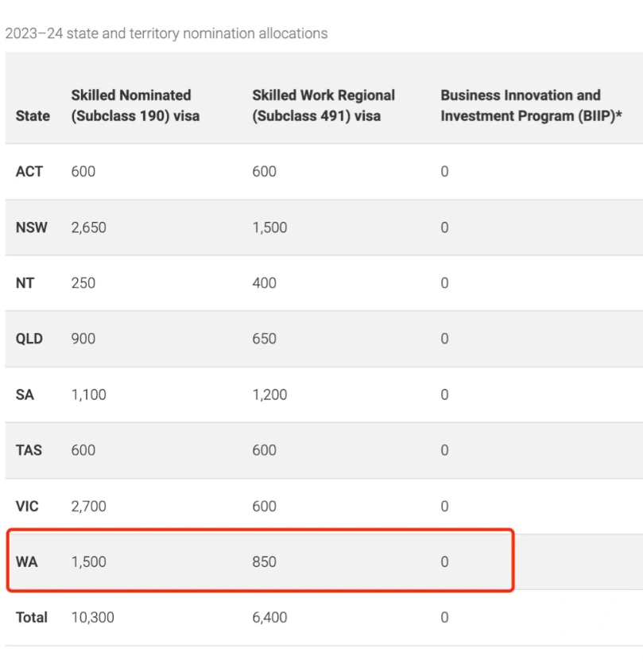Select the Skilled Work Regional 491 header
Viewport: 643px width, 672px height.
323,106
